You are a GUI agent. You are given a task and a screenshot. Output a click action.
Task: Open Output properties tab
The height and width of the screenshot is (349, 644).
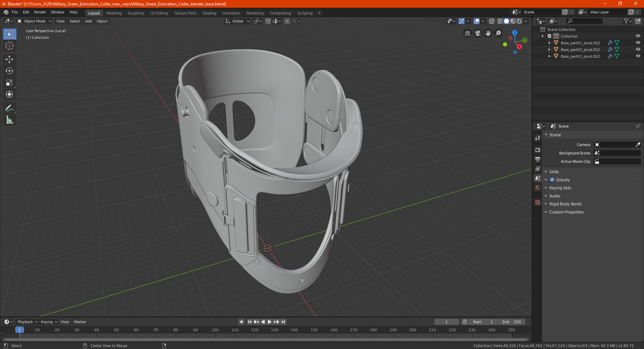pos(538,159)
